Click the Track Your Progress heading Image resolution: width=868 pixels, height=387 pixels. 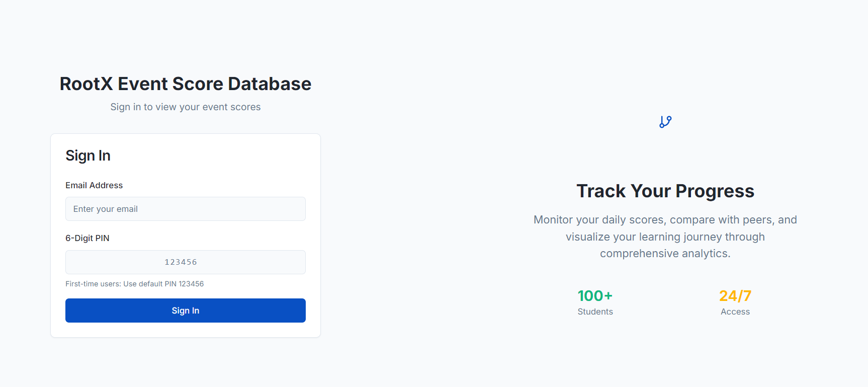point(665,191)
